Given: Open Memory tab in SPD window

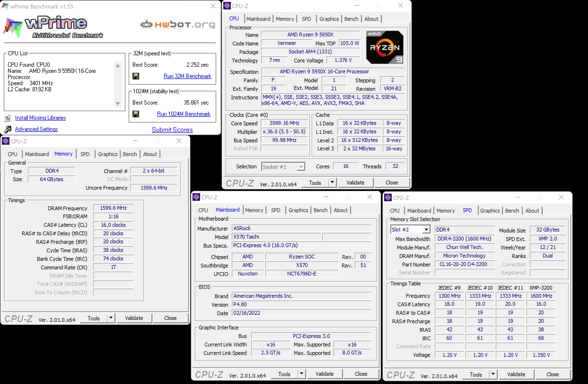Looking at the screenshot, I should pos(445,211).
